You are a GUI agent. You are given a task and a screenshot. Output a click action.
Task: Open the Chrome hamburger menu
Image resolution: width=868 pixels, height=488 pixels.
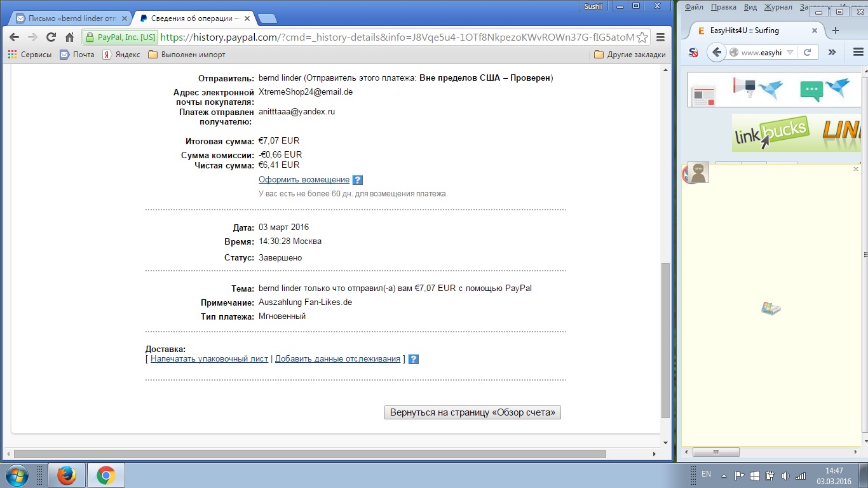(661, 37)
